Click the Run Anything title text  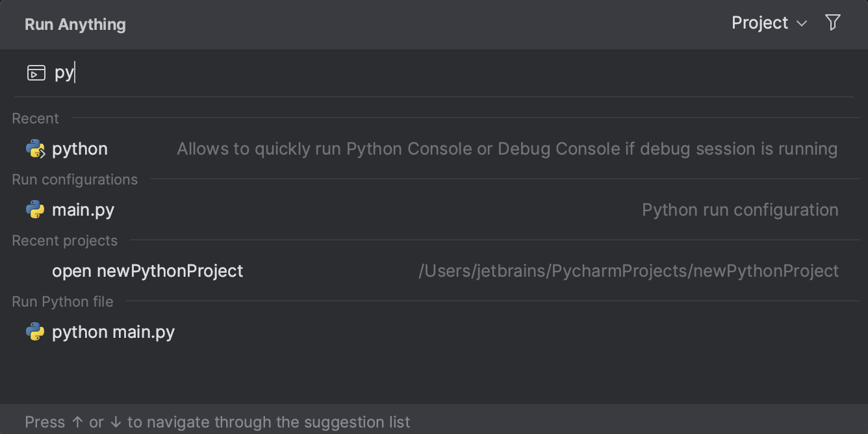(75, 24)
